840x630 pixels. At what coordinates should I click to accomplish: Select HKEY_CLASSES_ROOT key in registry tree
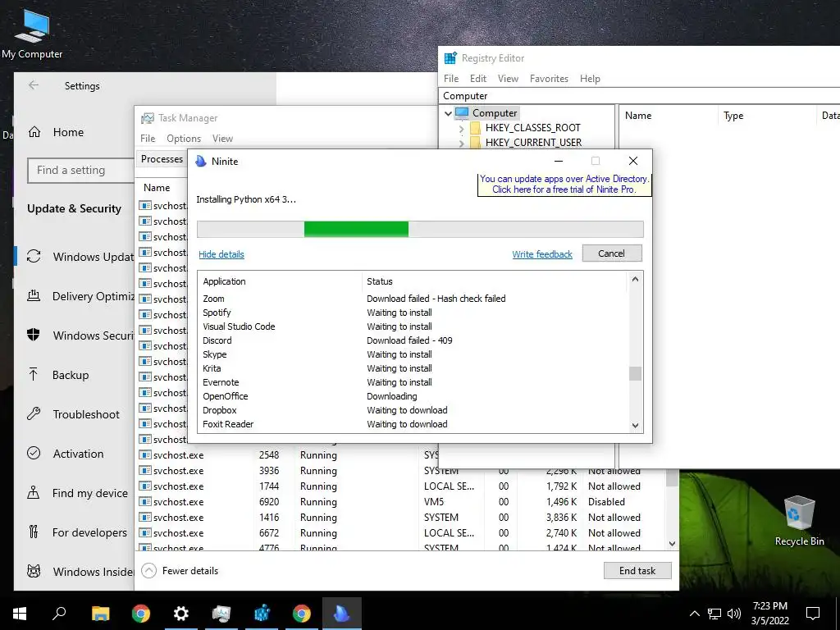tap(532, 128)
